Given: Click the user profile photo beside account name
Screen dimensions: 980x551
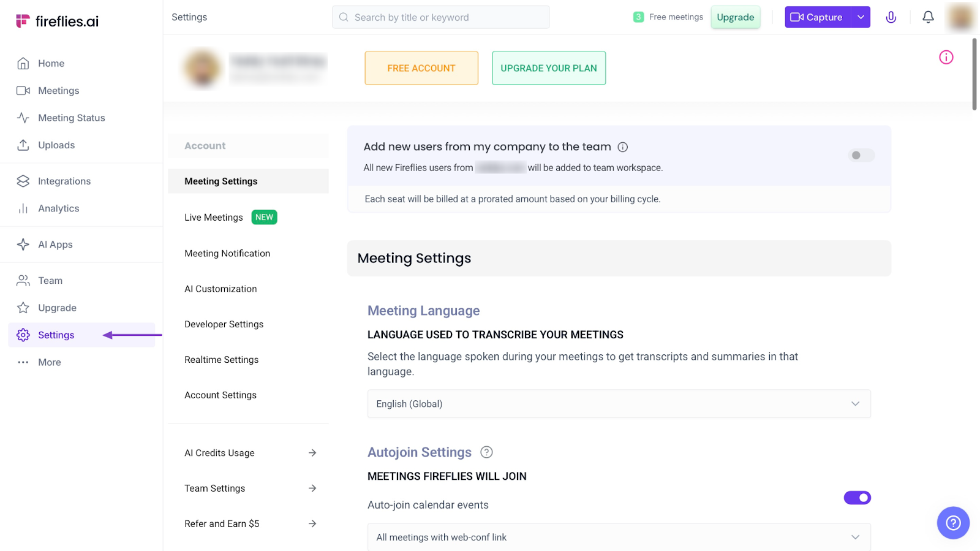Looking at the screenshot, I should [203, 68].
